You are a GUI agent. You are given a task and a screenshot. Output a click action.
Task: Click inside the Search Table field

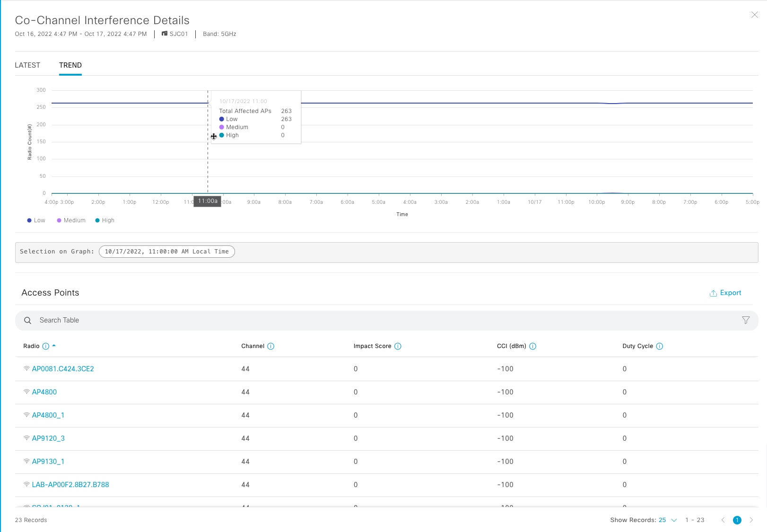(189, 320)
